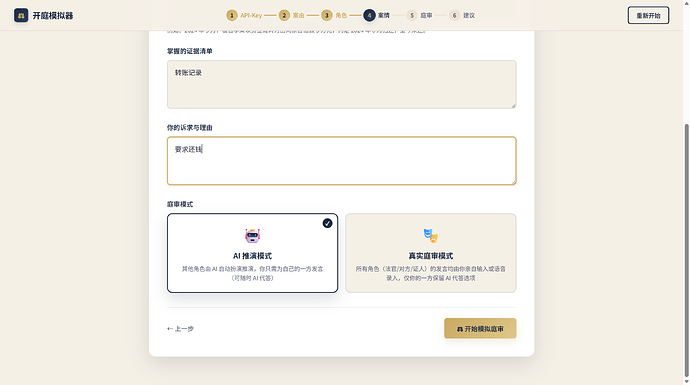Go back via 上一步 link
Viewport: 690px width, 385px height.
click(x=180, y=329)
